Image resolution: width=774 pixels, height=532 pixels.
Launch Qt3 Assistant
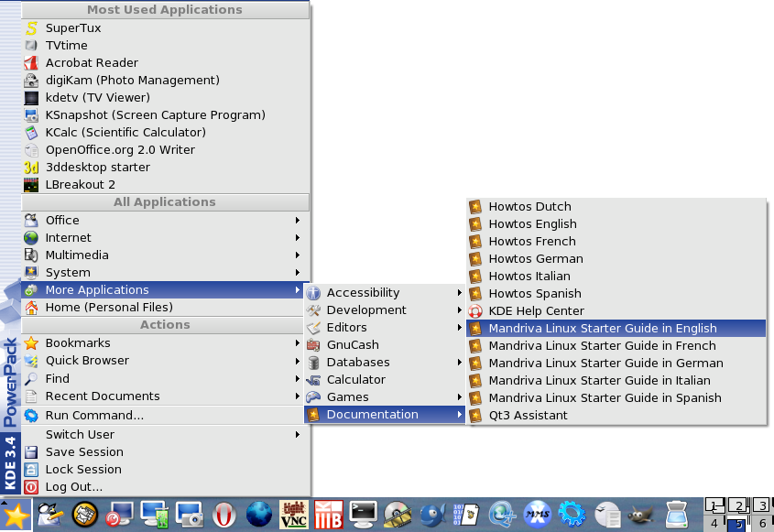point(616,415)
